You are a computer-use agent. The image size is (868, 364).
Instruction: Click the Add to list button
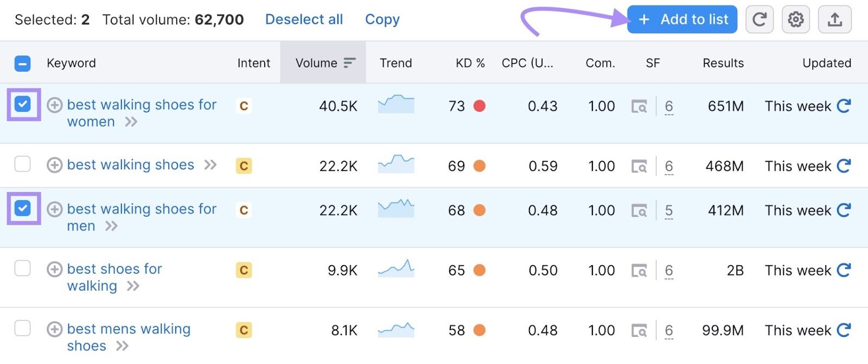click(682, 20)
